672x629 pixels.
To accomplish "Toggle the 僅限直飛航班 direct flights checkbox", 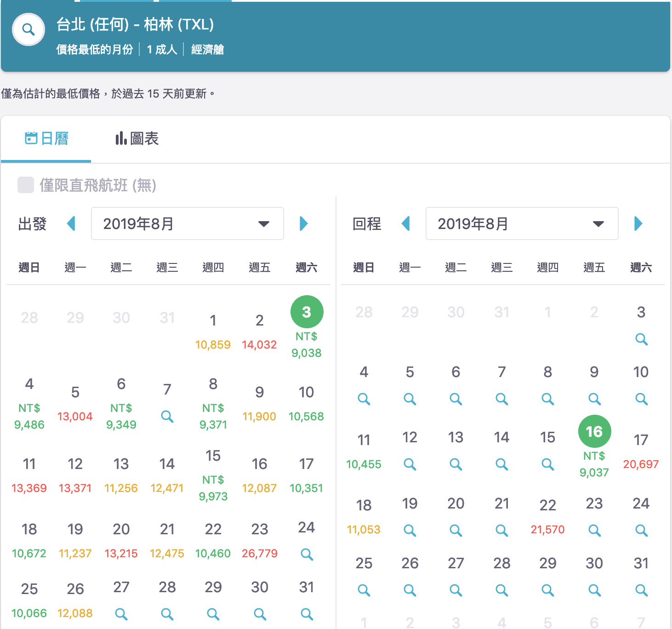I will click(x=26, y=185).
